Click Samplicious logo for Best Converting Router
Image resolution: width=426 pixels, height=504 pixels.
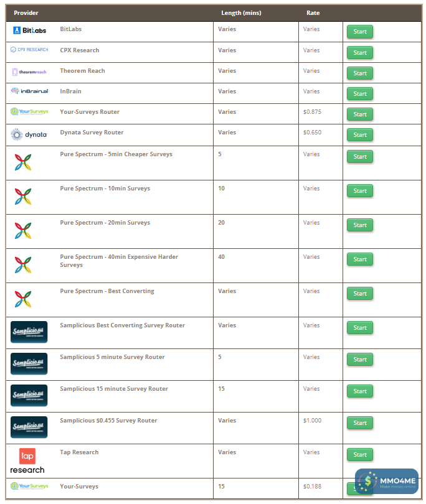click(29, 332)
